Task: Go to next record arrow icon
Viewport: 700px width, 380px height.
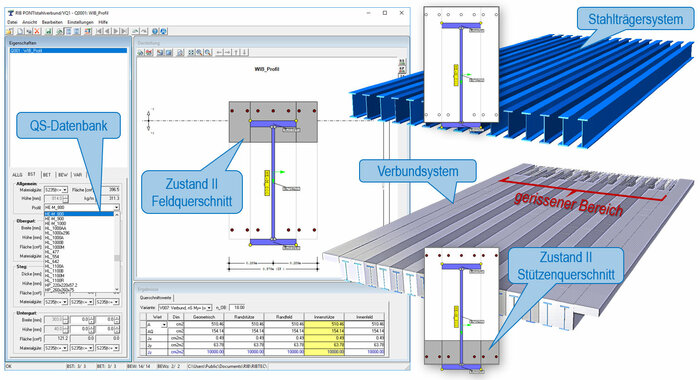Action: [116, 31]
